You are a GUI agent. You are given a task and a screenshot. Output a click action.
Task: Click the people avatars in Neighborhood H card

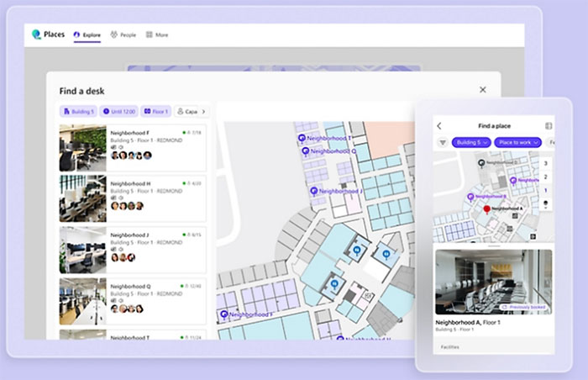[x=128, y=206]
